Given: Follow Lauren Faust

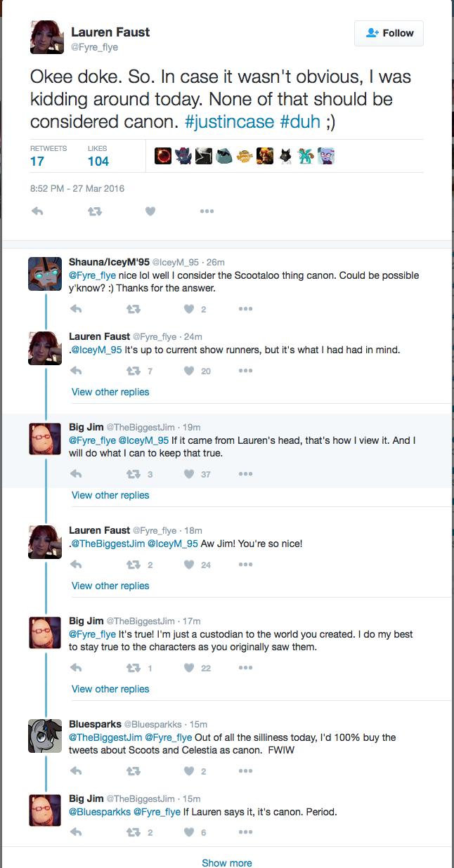Looking at the screenshot, I should (389, 33).
